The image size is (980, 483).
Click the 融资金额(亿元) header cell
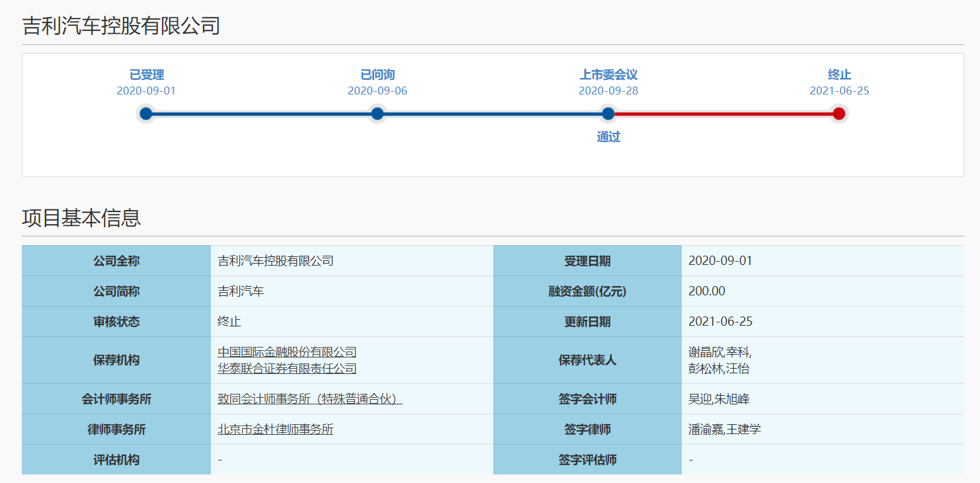point(587,291)
